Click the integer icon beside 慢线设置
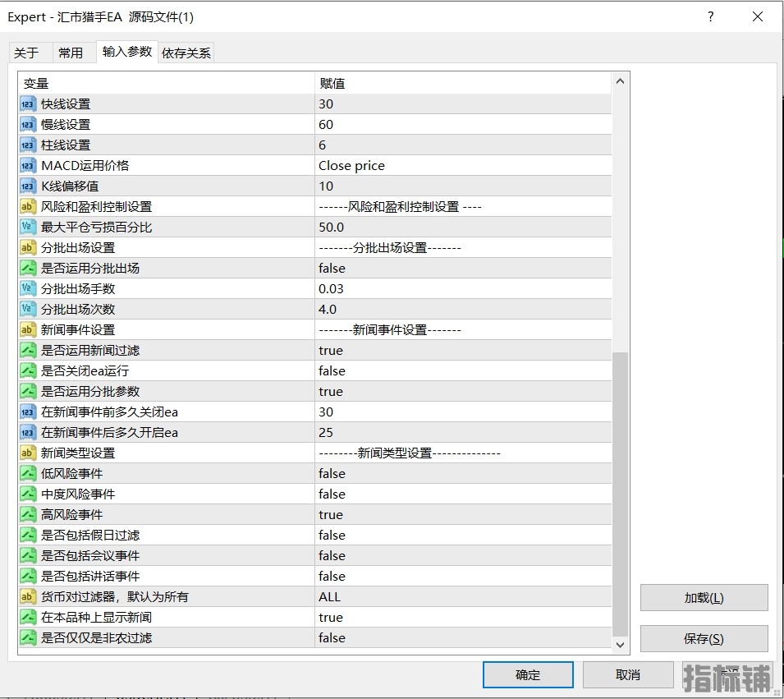 pyautogui.click(x=28, y=125)
